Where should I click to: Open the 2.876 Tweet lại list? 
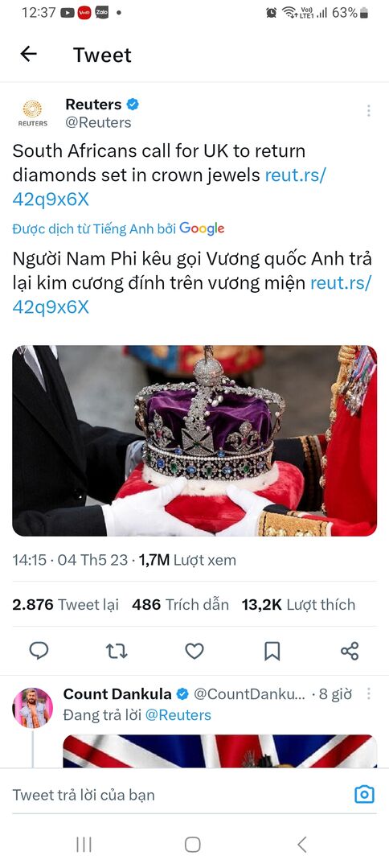pos(66,604)
